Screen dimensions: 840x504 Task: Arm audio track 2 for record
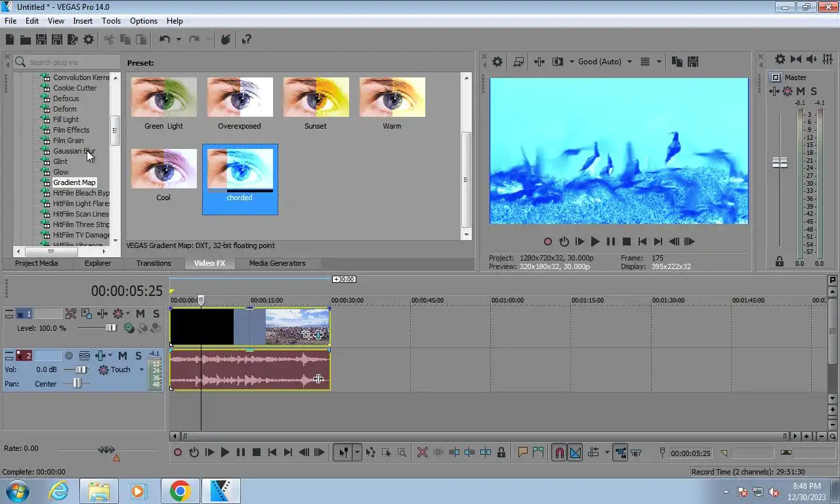click(69, 355)
